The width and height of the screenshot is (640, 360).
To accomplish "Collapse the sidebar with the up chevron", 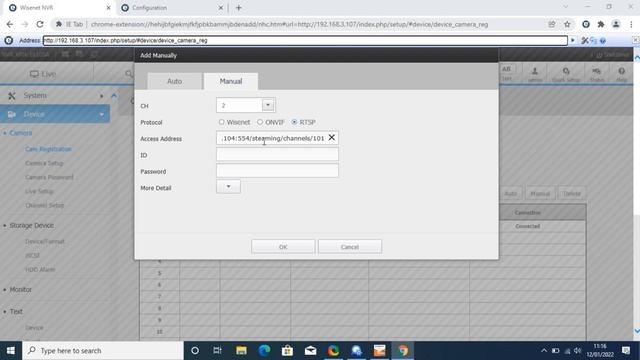I will click(114, 96).
